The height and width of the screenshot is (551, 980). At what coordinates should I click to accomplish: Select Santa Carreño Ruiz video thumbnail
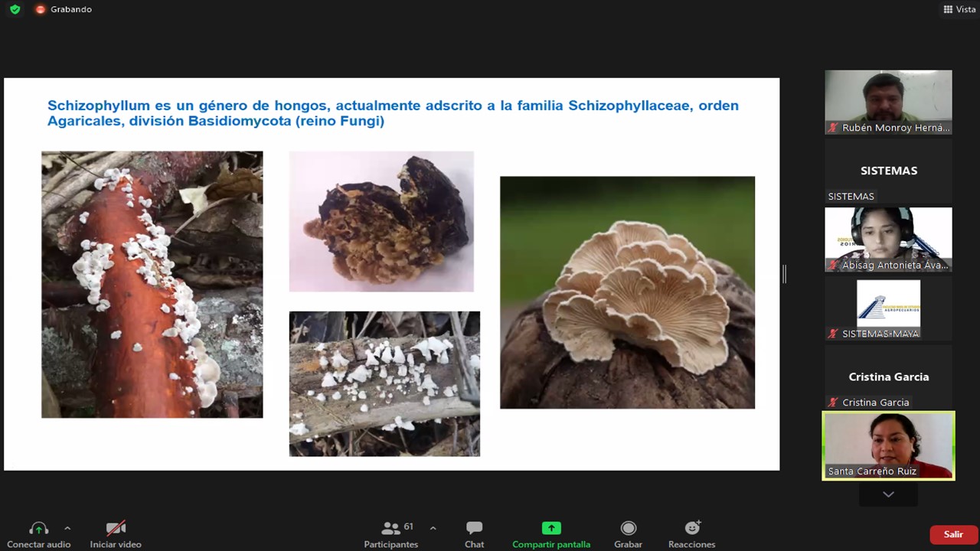click(x=888, y=445)
